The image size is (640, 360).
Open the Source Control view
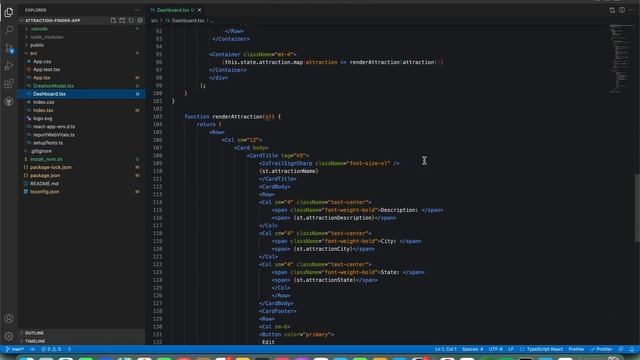click(9, 48)
